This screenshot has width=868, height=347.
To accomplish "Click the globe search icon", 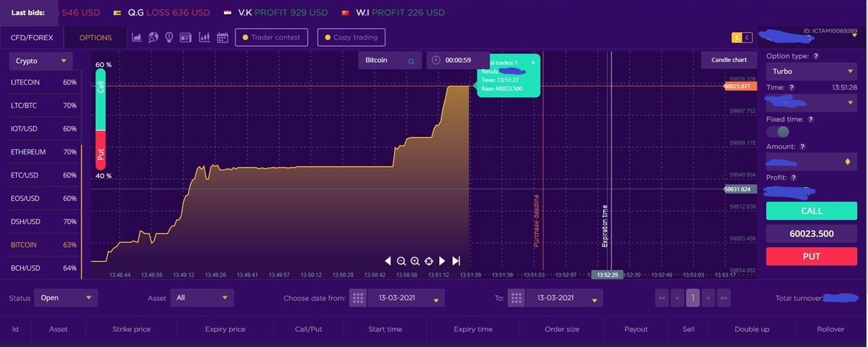I will click(153, 38).
